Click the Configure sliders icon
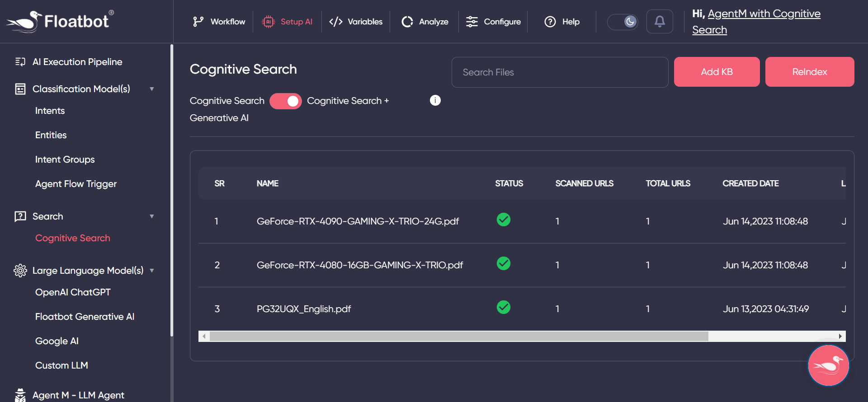The height and width of the screenshot is (402, 868). click(472, 22)
